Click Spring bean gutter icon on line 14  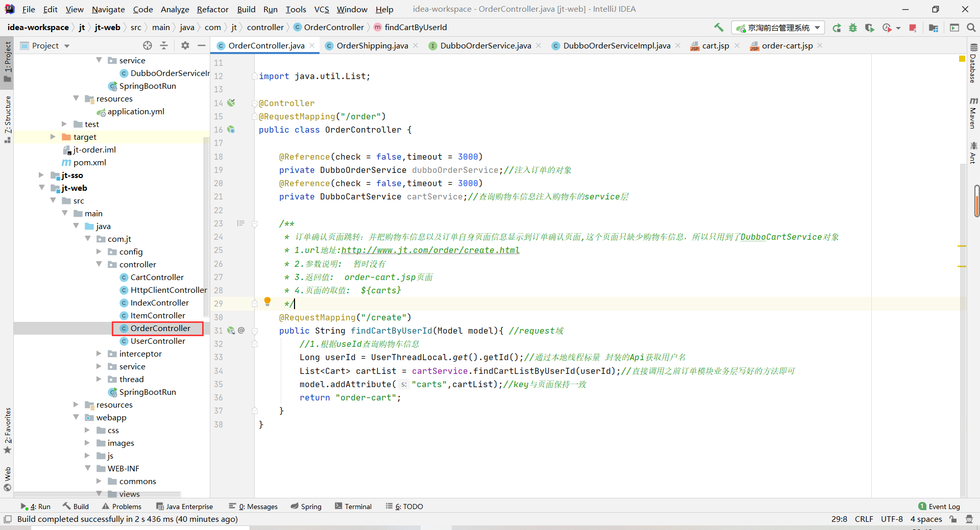pyautogui.click(x=231, y=103)
